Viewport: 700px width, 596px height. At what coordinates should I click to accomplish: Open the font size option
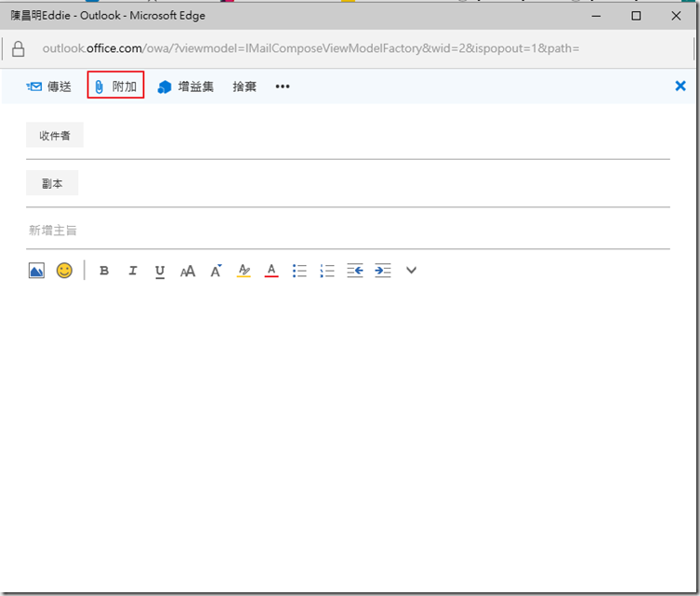coord(188,271)
